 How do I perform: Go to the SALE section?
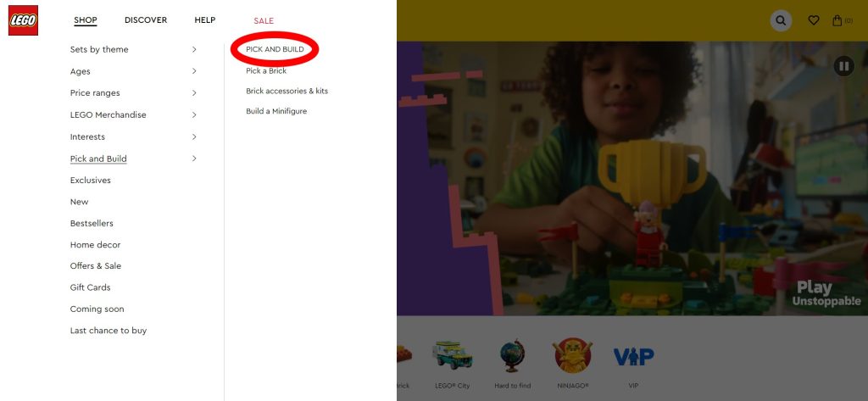[x=264, y=21]
